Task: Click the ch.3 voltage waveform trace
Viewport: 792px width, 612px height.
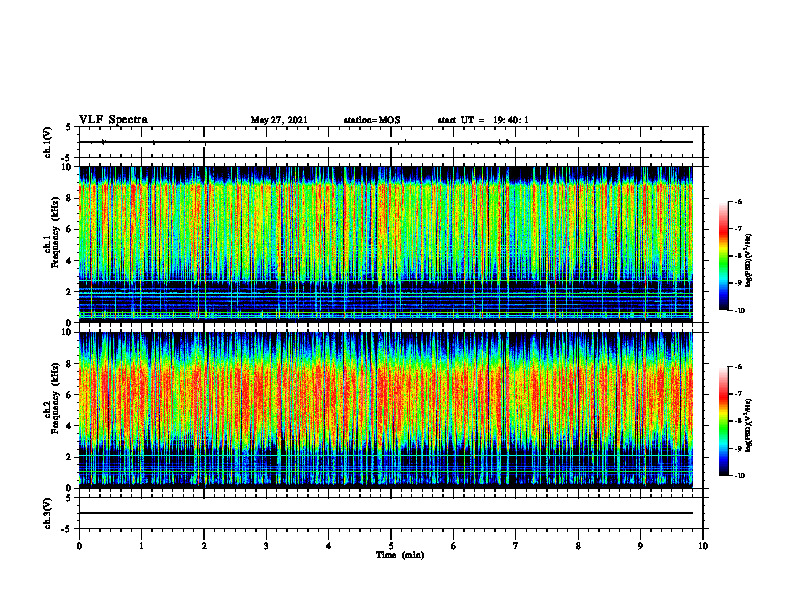Action: pyautogui.click(x=386, y=513)
